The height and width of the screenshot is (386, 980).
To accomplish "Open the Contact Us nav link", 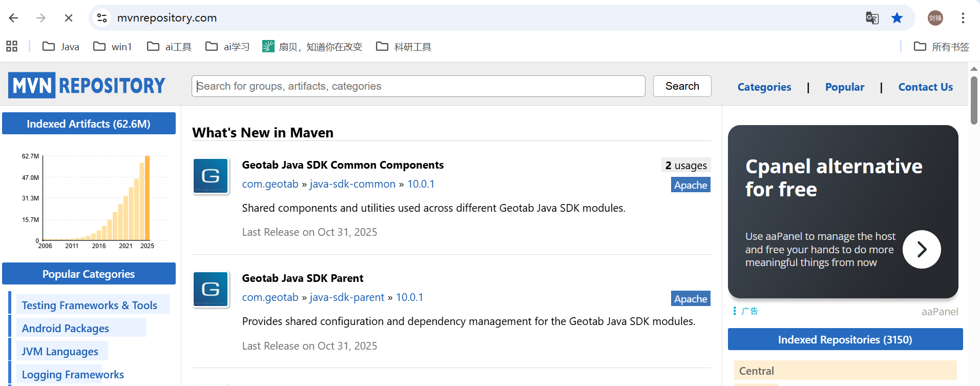I will (925, 87).
